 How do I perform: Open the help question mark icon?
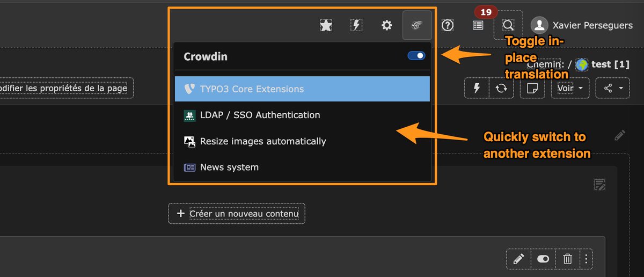(x=448, y=25)
